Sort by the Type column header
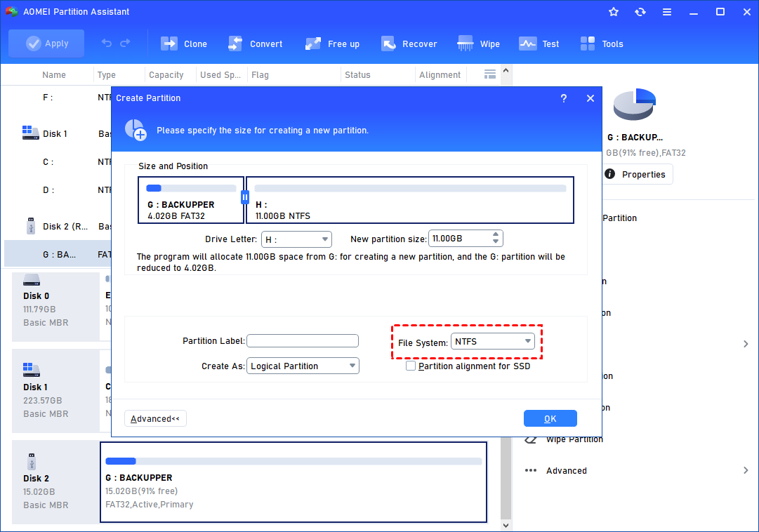This screenshot has height=532, width=759. pos(107,75)
